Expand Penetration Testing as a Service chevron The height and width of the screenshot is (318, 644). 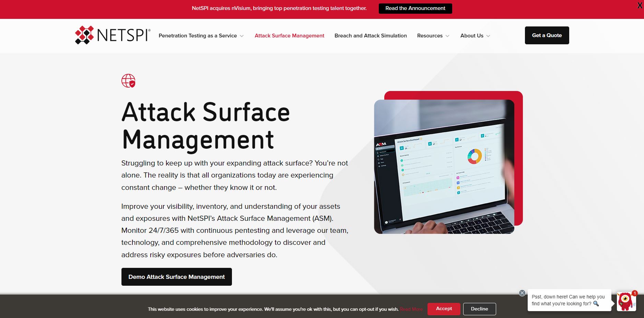coord(242,36)
